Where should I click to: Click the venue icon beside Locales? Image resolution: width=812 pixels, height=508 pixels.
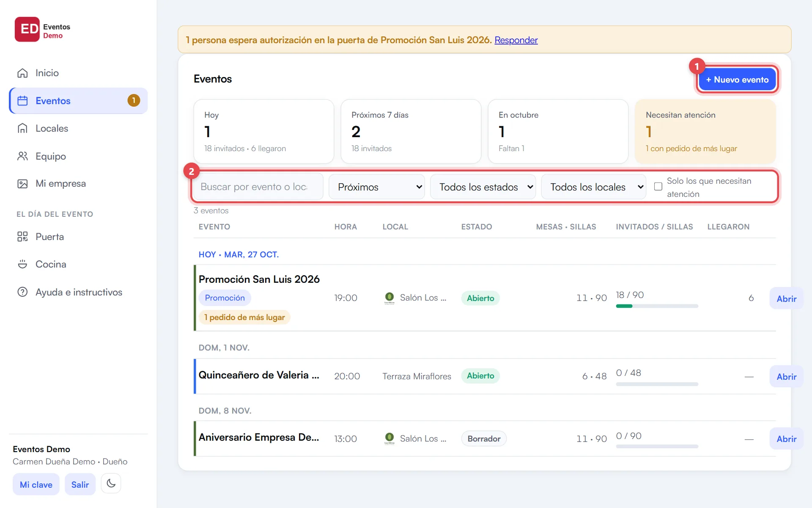pyautogui.click(x=22, y=128)
